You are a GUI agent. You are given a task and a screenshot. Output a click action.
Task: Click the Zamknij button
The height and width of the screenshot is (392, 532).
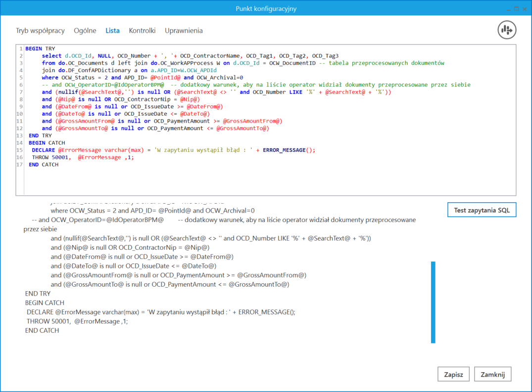[492, 374]
